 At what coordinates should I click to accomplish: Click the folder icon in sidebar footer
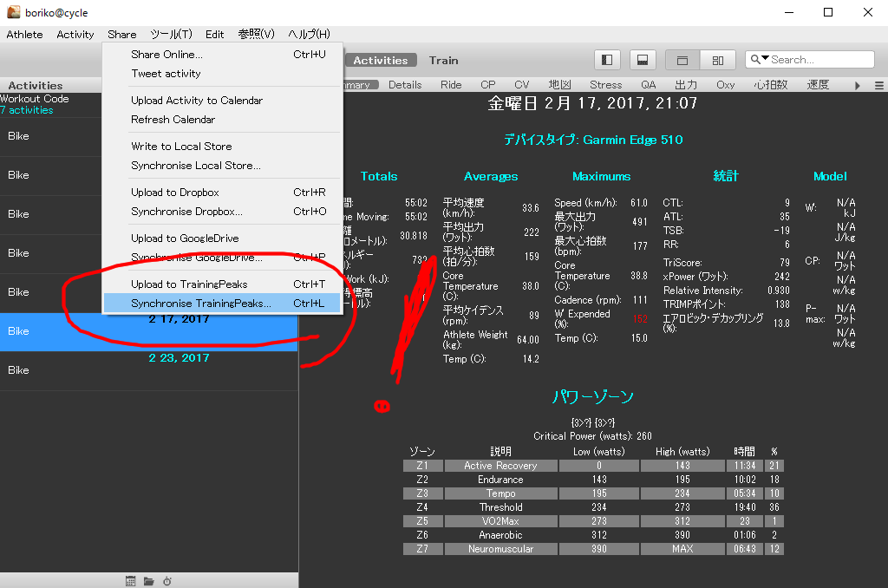[148, 580]
